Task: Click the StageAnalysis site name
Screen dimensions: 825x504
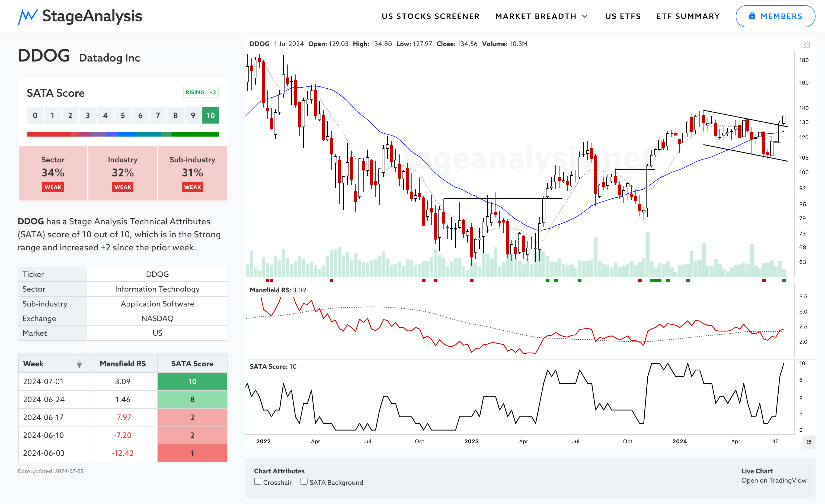Action: pos(92,16)
